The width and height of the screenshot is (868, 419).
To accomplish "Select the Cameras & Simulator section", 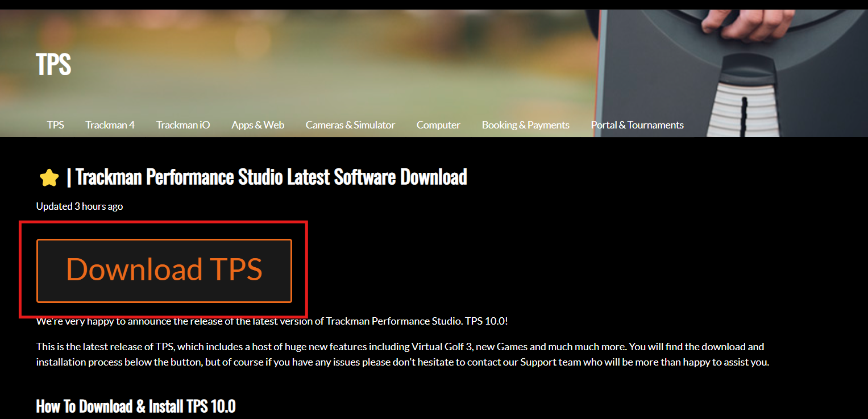I will (350, 125).
